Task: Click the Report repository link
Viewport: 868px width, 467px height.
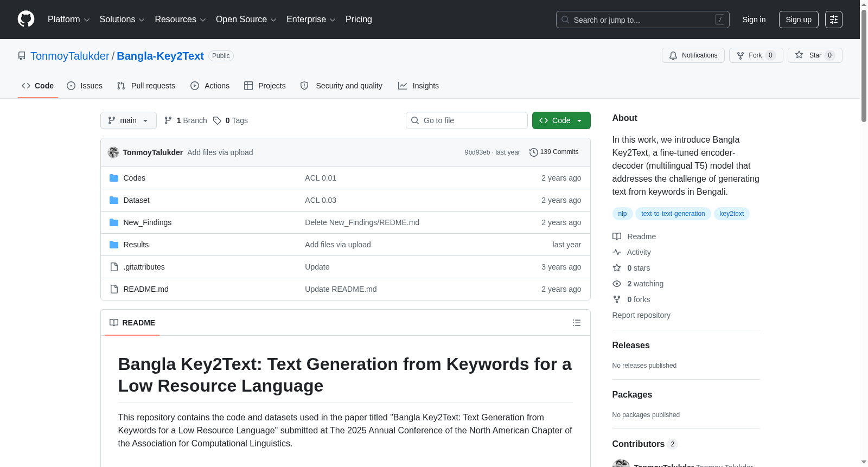Action: point(641,315)
